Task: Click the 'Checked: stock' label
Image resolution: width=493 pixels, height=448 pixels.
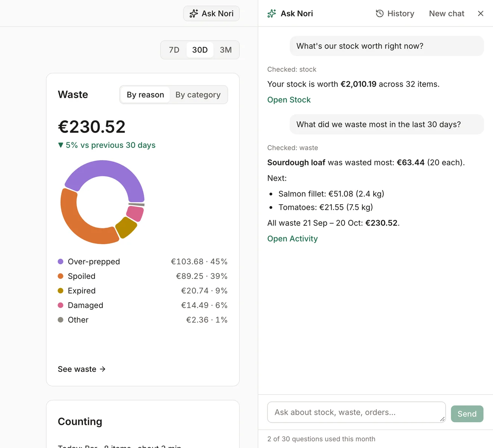Action: point(292,69)
